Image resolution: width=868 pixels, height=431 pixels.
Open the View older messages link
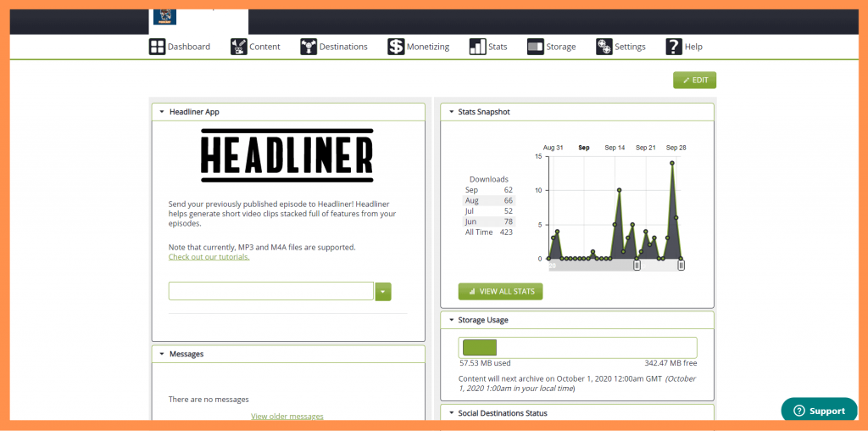[287, 416]
